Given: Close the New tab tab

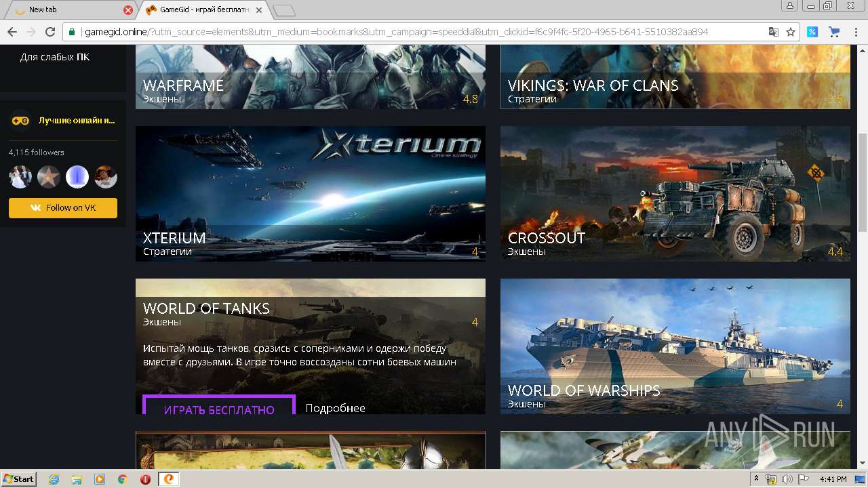Looking at the screenshot, I should 128,10.
